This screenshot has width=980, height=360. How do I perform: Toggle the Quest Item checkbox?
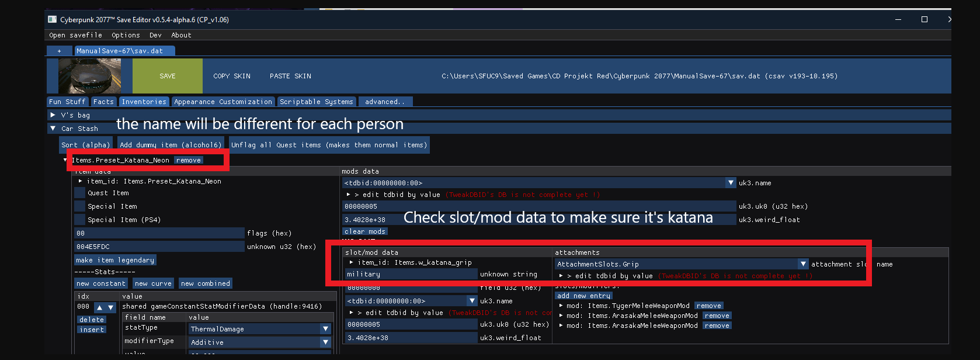point(80,193)
